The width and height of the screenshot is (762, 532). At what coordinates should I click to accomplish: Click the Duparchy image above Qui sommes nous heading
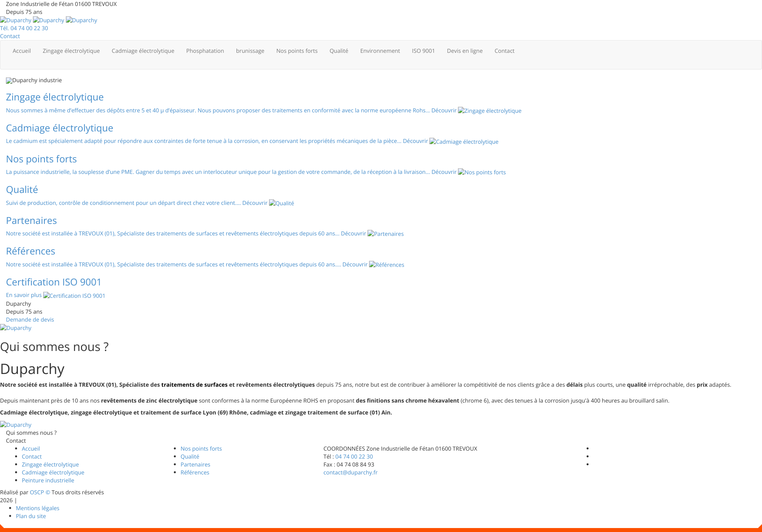click(x=16, y=328)
